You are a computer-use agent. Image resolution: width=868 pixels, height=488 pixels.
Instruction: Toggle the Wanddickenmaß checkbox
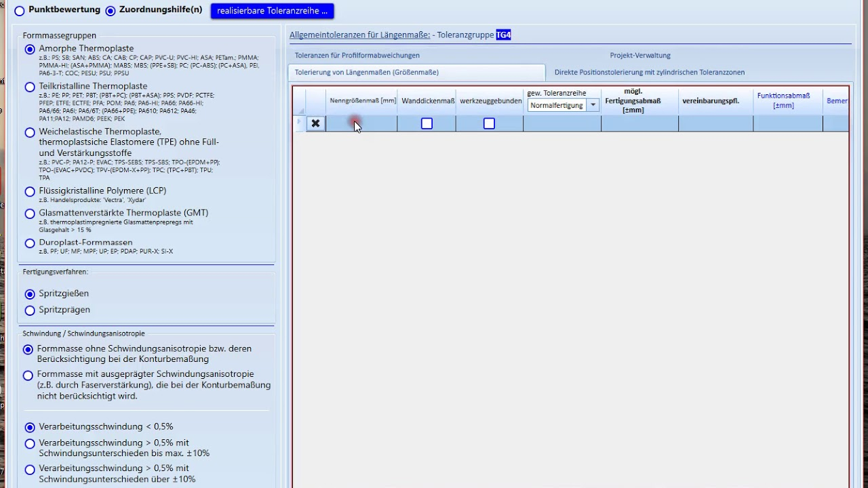pyautogui.click(x=427, y=123)
